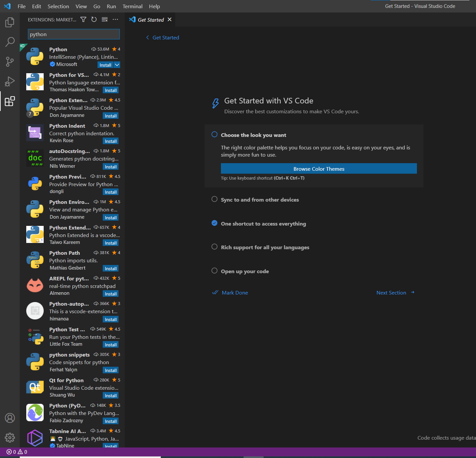The height and width of the screenshot is (458, 476).
Task: Open the View menu
Action: click(81, 6)
